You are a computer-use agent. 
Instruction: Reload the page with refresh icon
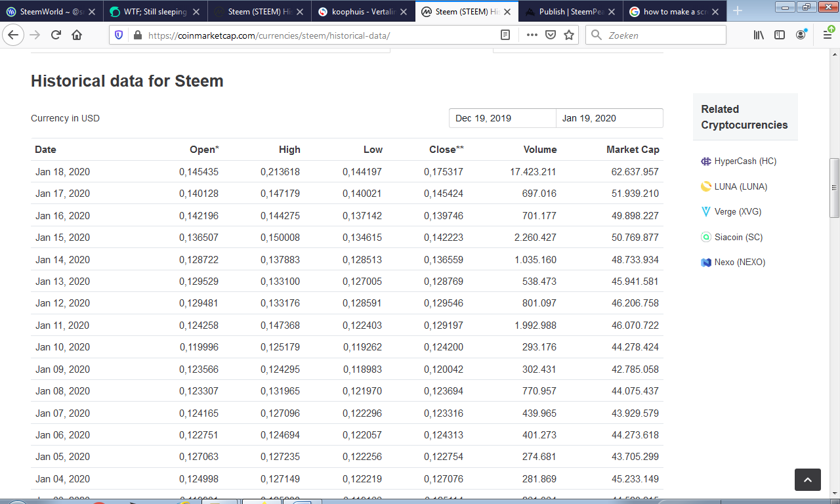(x=56, y=35)
